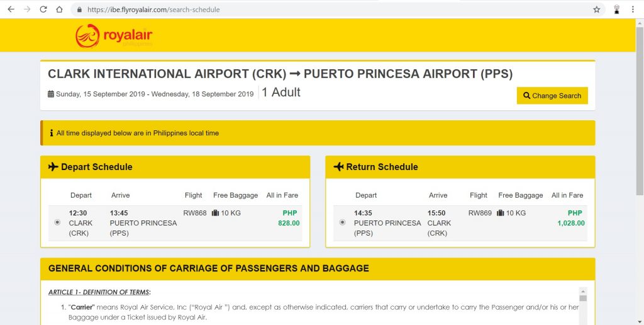Bookmark this page with star icon
The image size is (644, 325).
[x=596, y=9]
